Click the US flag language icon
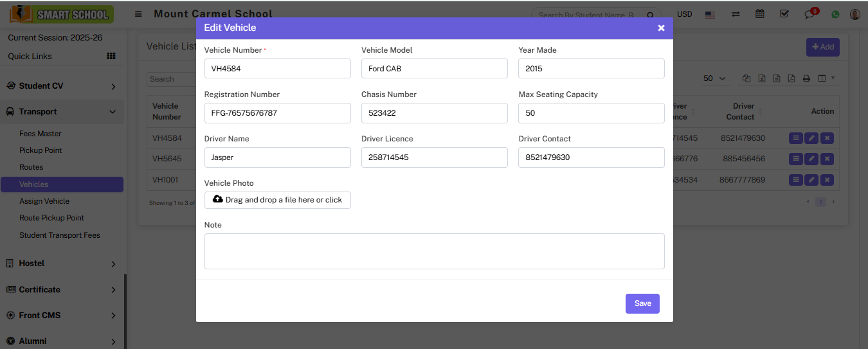 tap(710, 14)
